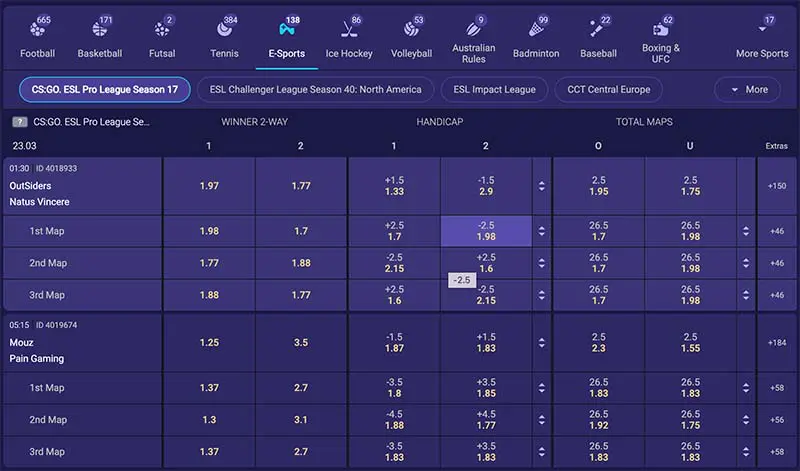The width and height of the screenshot is (800, 471).
Task: Open the Boxing & UFC category
Action: tap(660, 38)
